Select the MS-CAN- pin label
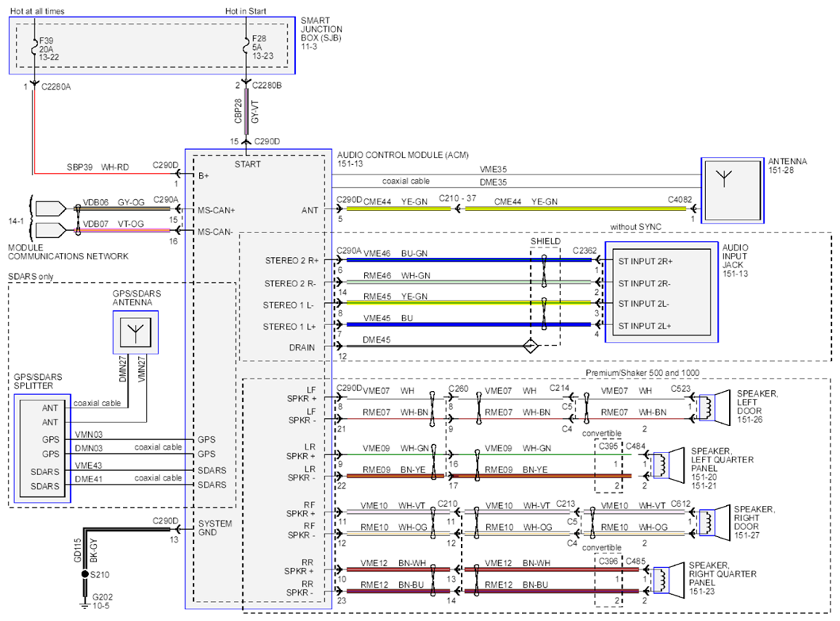This screenshot has height=621, width=840. (x=215, y=232)
